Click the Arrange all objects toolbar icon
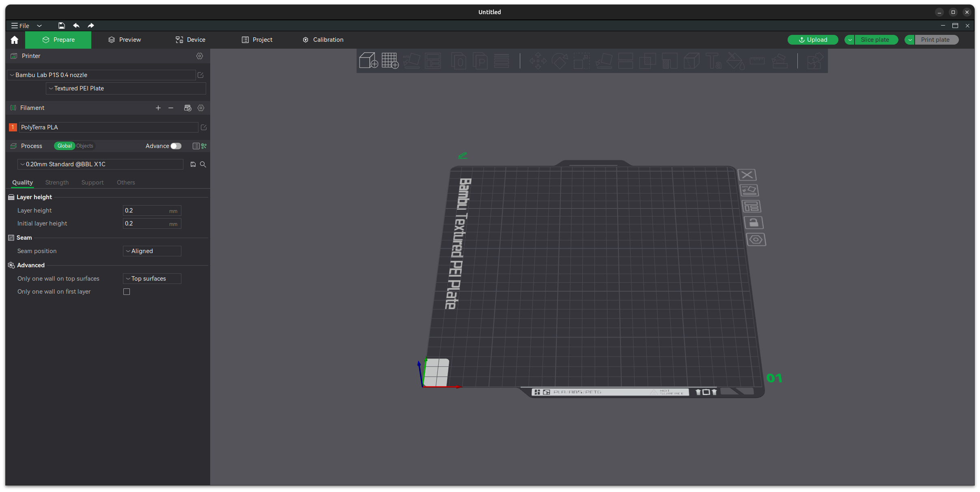 point(433,61)
